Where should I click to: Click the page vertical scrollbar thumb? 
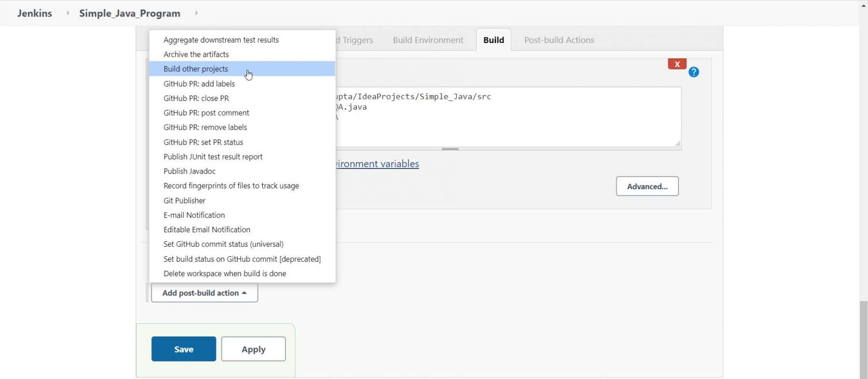pyautogui.click(x=863, y=339)
